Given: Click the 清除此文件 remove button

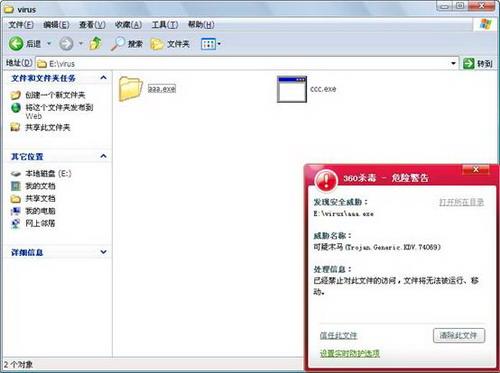Looking at the screenshot, I should [x=459, y=335].
